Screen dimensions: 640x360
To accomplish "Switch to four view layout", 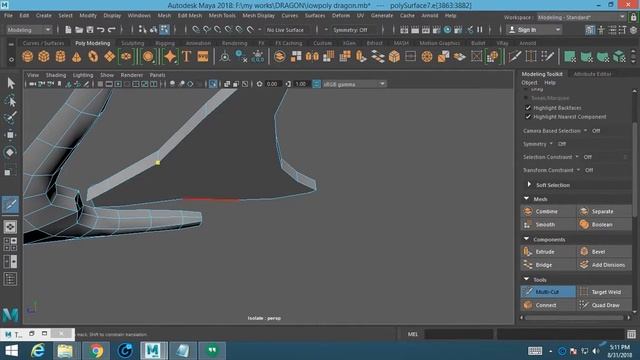I will [x=10, y=244].
